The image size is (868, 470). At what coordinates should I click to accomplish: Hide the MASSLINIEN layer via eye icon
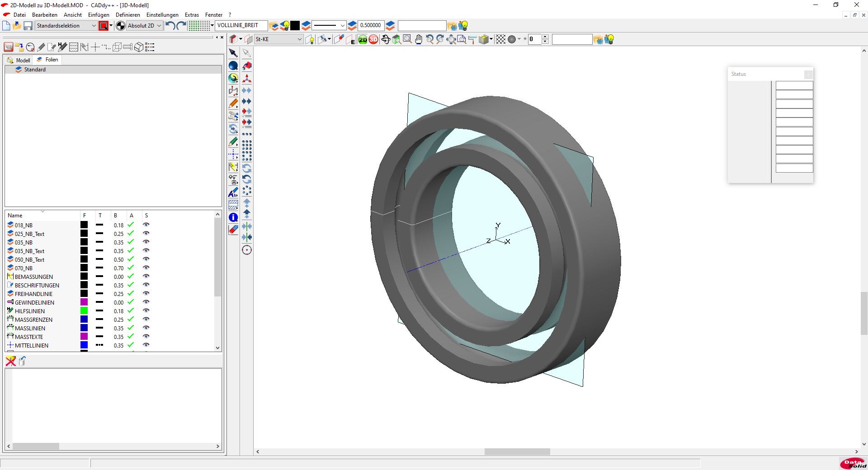[146, 328]
